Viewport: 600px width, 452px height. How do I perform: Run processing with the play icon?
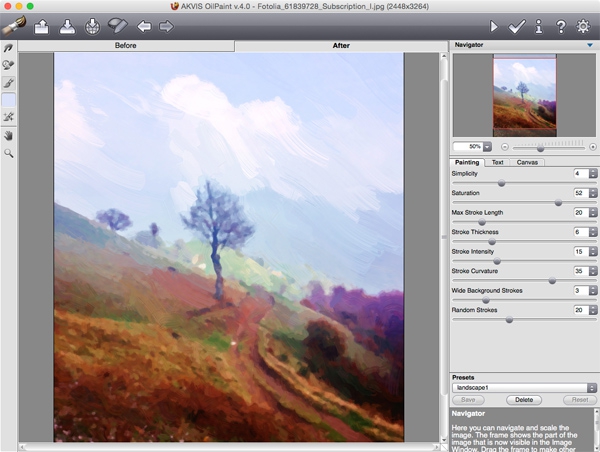pyautogui.click(x=494, y=26)
